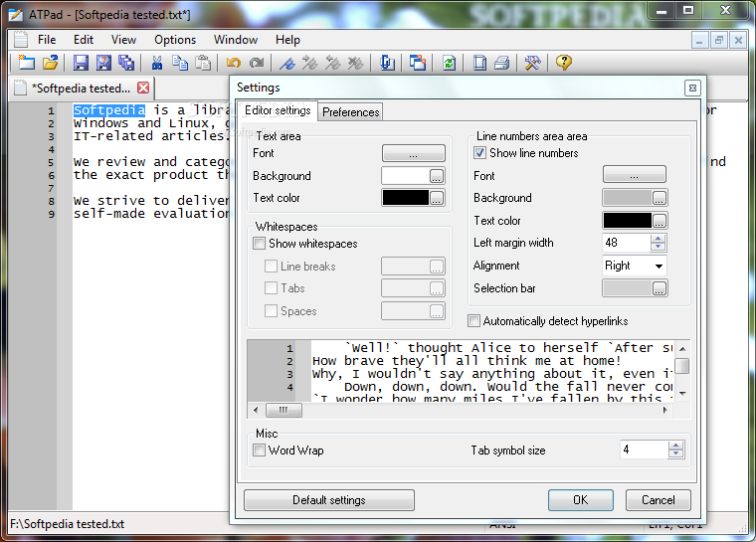Click the Next bookmark toolbar icon
This screenshot has width=756, height=542.
(x=309, y=63)
